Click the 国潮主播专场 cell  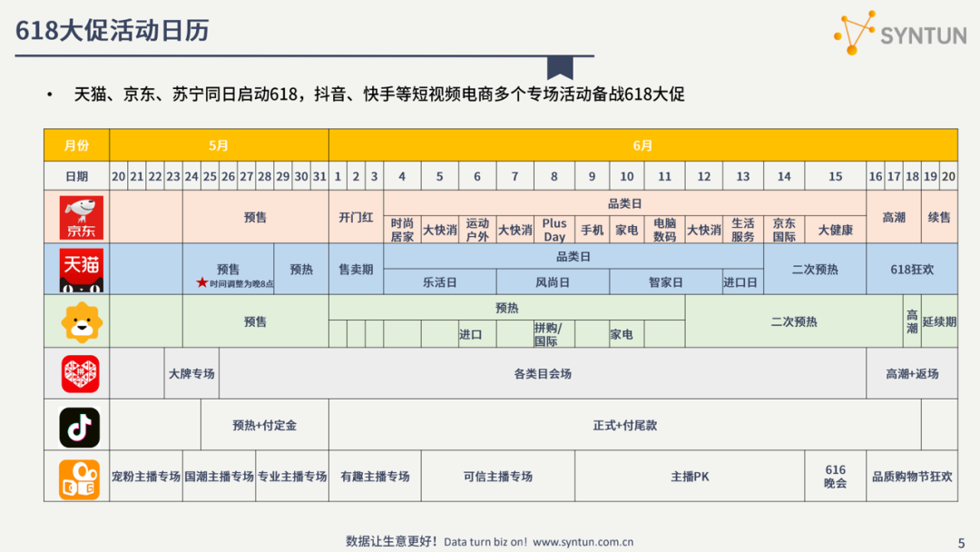[220, 477]
